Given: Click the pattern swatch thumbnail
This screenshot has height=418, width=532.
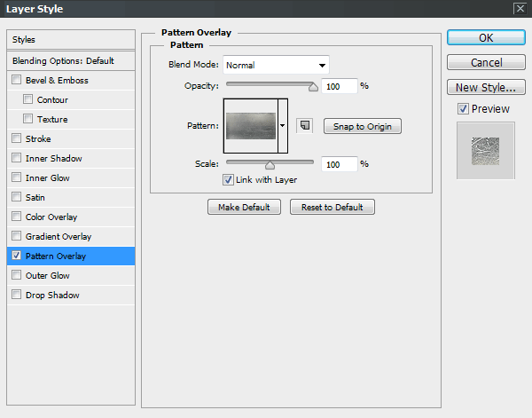Looking at the screenshot, I should pyautogui.click(x=251, y=125).
